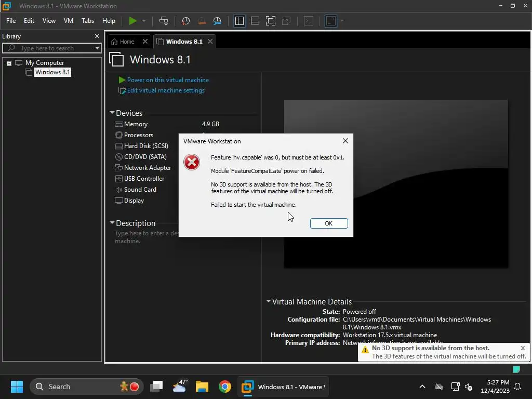Open the library search dropdown arrow
Viewport: 532px width, 399px height.
point(97,48)
